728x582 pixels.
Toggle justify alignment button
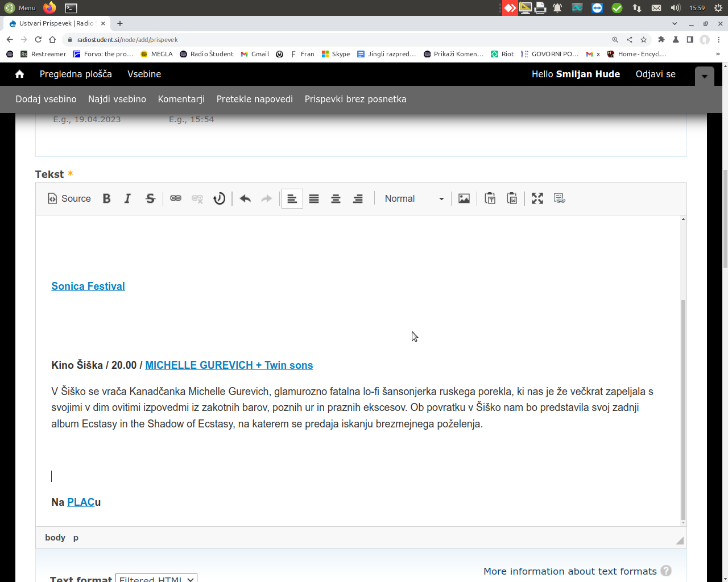(x=314, y=198)
